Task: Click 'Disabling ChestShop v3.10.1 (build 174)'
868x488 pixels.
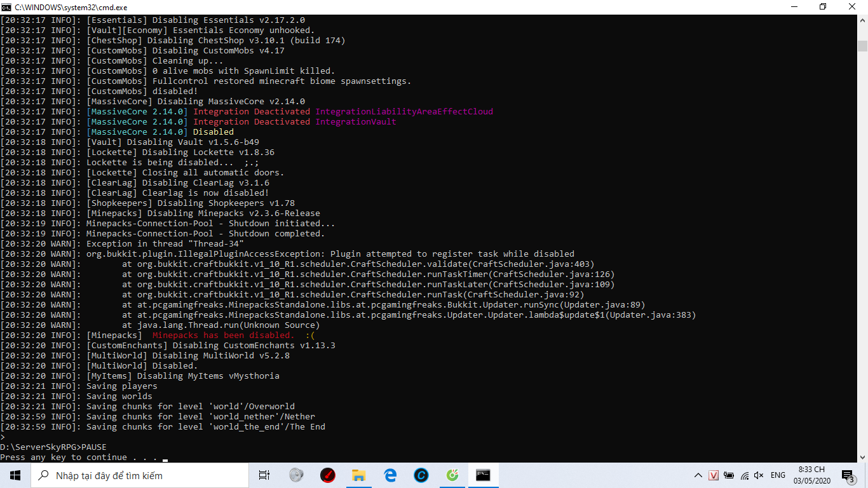Action: click(247, 40)
